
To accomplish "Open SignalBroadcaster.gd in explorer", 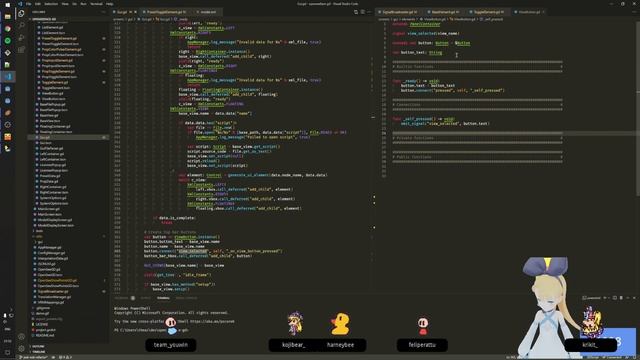I will pos(53,291).
